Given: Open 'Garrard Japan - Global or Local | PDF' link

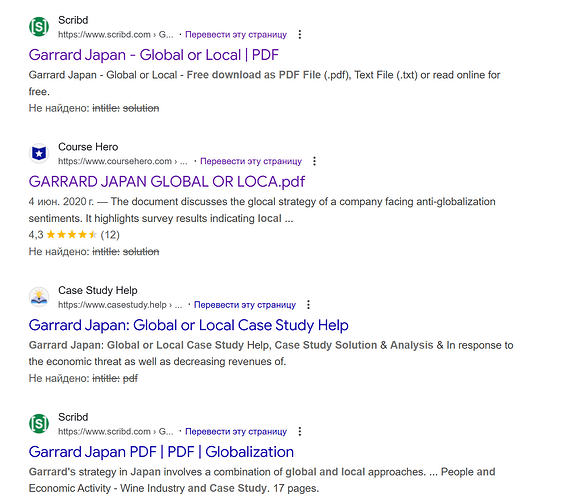Looking at the screenshot, I should pyautogui.click(x=154, y=55).
